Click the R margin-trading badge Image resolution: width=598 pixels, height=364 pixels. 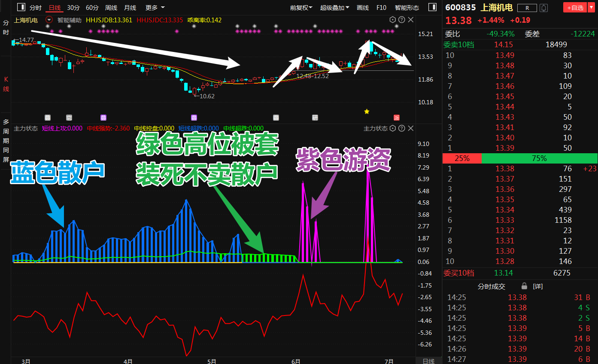(x=527, y=8)
